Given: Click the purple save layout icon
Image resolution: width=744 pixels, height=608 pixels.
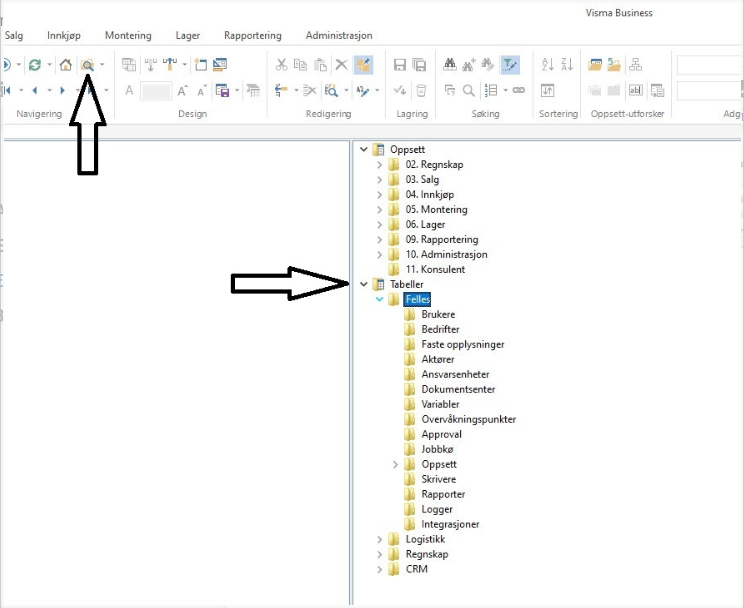Looking at the screenshot, I should (222, 90).
